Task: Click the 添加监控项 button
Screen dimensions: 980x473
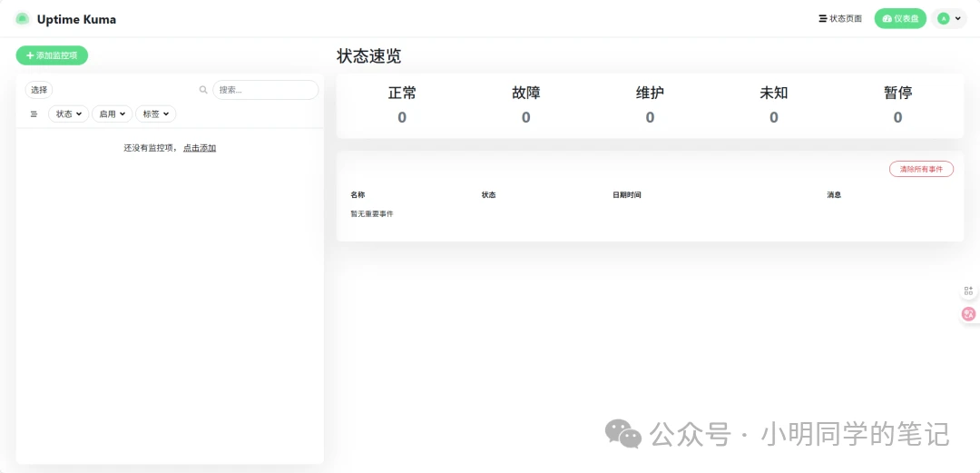Action: pos(52,55)
